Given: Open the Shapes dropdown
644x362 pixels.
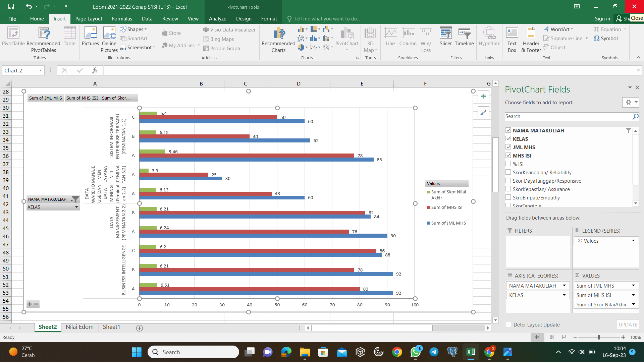Looking at the screenshot, I should click(x=134, y=29).
